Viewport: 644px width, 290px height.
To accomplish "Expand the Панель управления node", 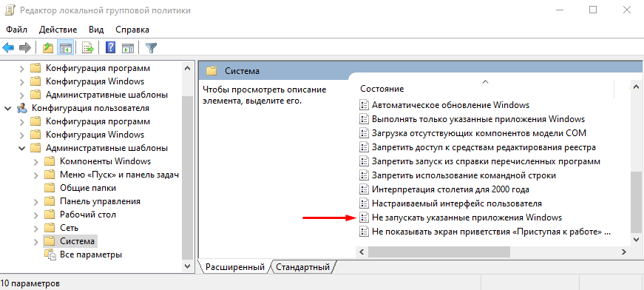I will (36, 201).
